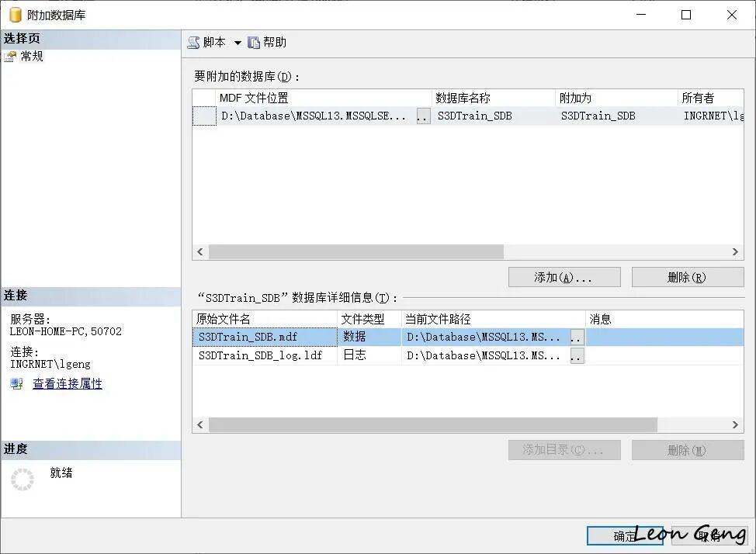Click the 附加为 S3DTrain_SDB cell

[x=616, y=116]
